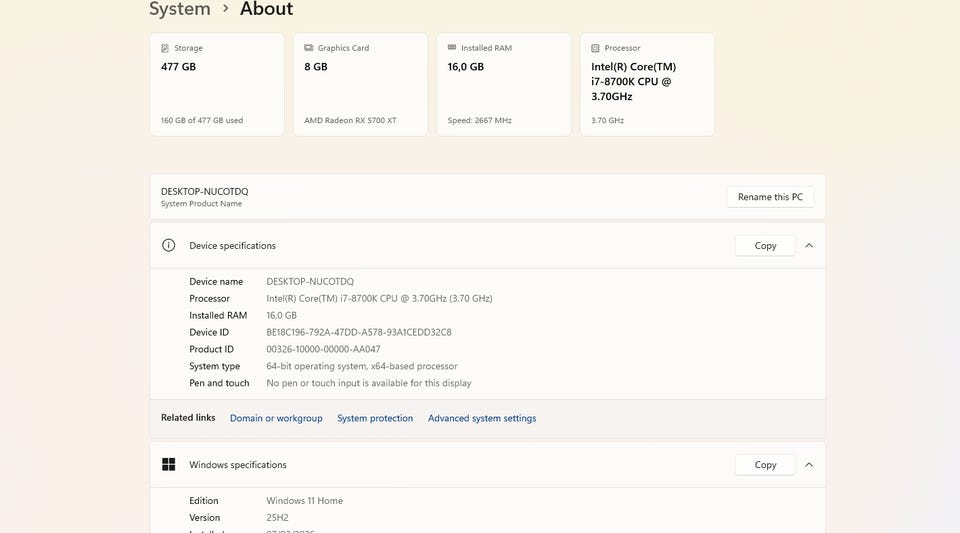Screen dimensions: 960x533
Task: Click the Processor chip icon
Action: coord(596,48)
